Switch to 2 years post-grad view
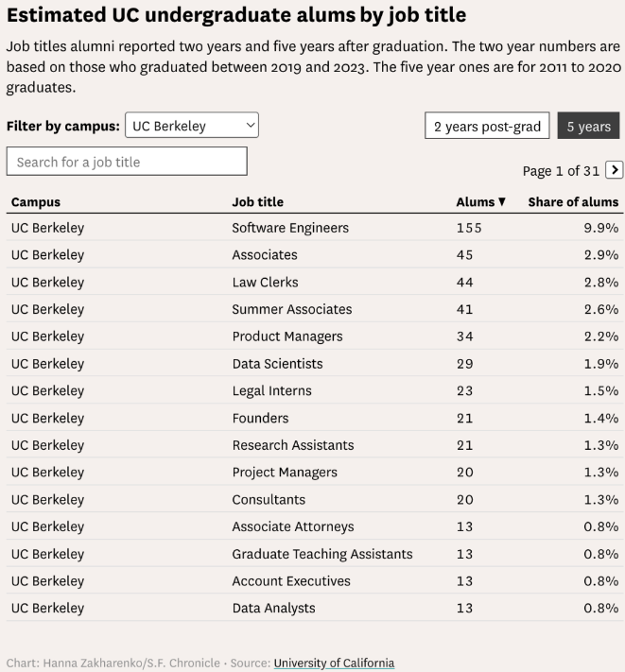This screenshot has height=672, width=625. [x=487, y=126]
